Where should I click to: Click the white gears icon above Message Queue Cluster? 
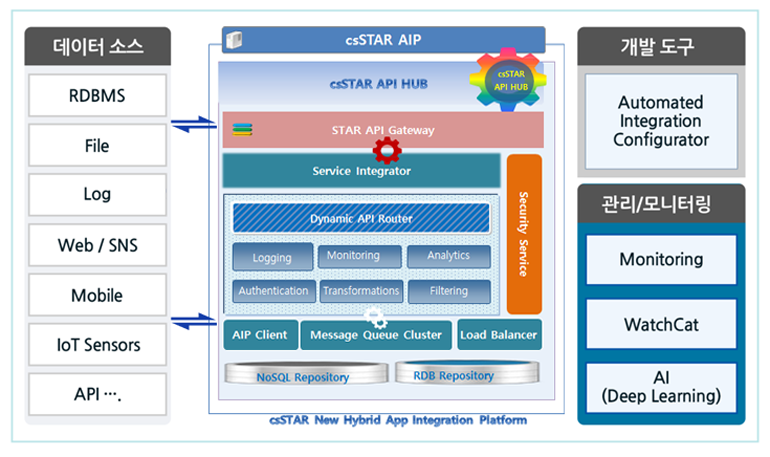[x=376, y=317]
